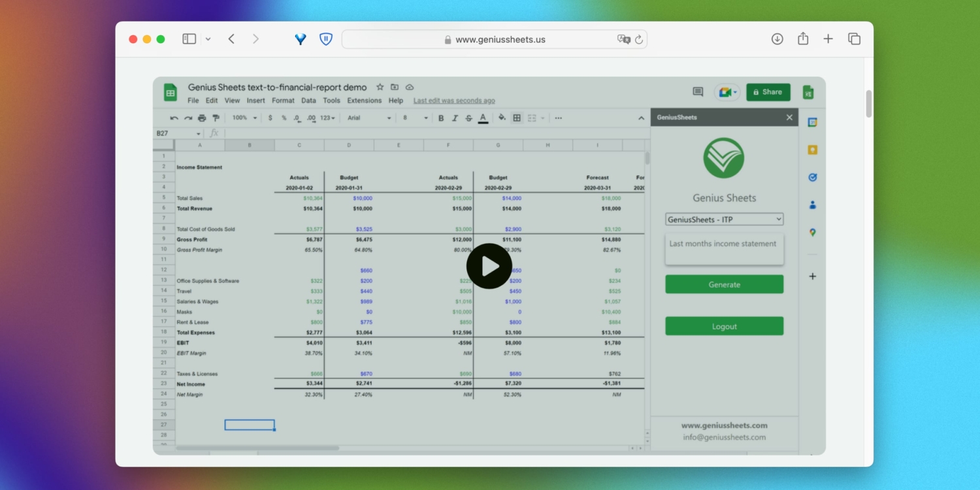Open the fill color paint bucket
980x490 pixels.
[502, 118]
